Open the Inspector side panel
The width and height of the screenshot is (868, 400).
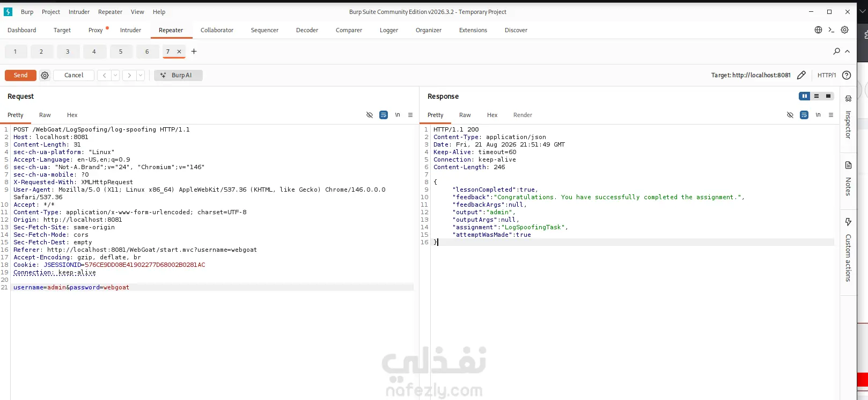(848, 118)
